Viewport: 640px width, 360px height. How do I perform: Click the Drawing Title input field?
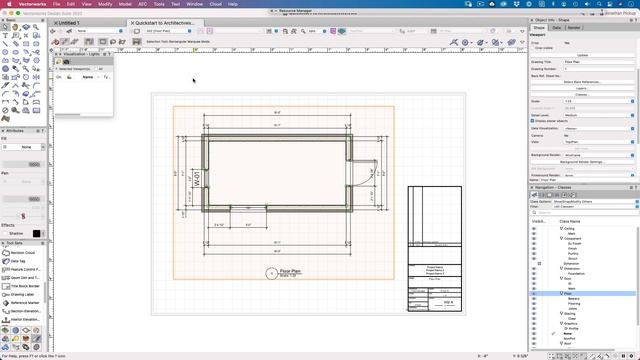(599, 62)
